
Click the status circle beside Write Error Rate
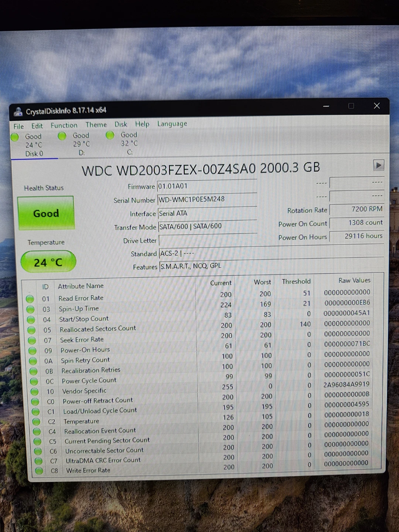click(x=39, y=471)
